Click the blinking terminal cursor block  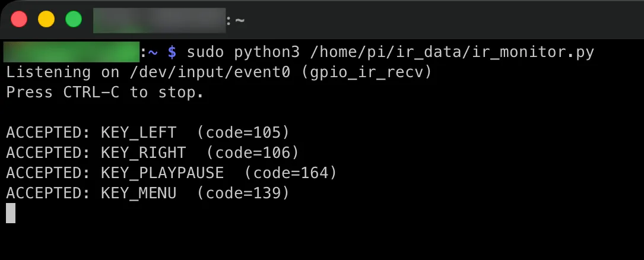point(11,213)
